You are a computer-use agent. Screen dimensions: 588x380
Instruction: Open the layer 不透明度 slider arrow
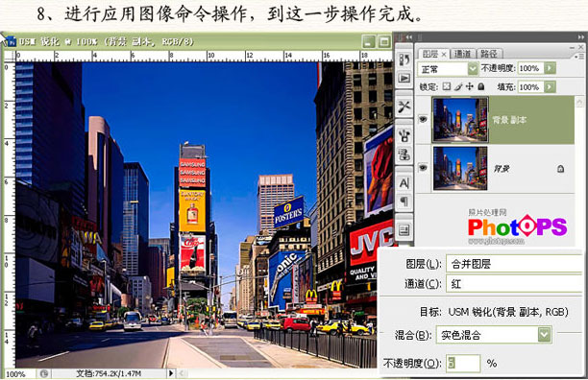tap(550, 68)
